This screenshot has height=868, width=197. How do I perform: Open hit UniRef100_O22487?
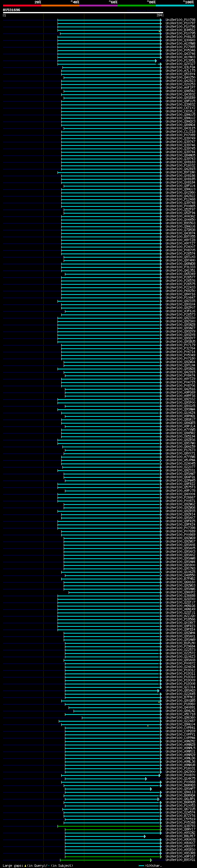180,721
